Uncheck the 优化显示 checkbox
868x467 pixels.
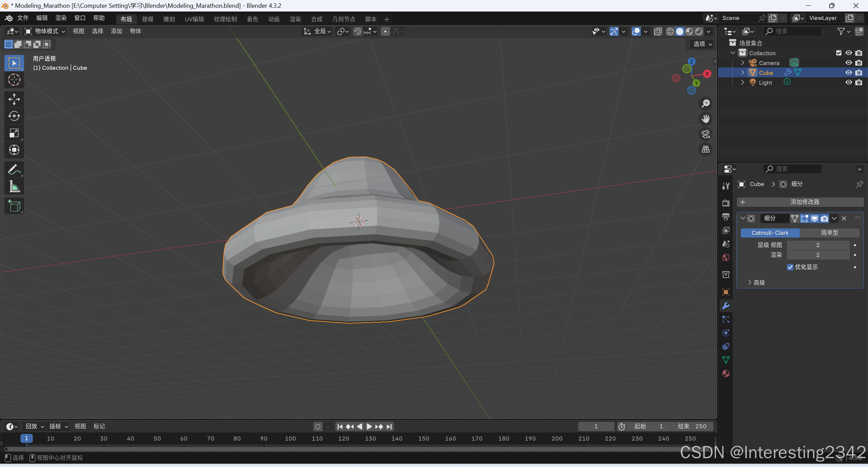(x=790, y=267)
